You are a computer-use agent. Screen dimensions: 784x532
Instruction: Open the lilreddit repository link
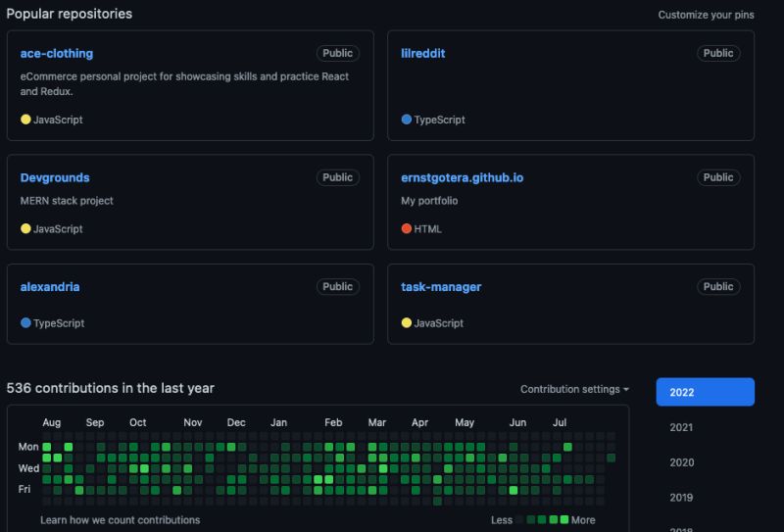coord(423,54)
